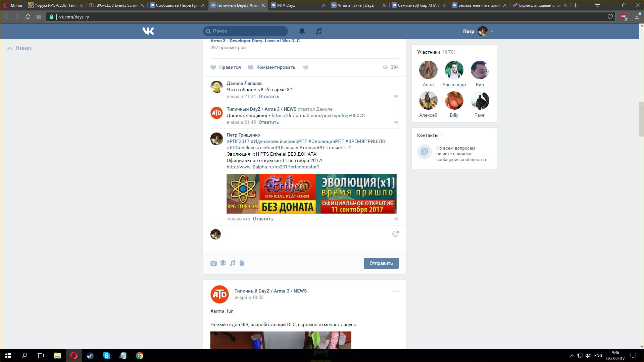Click inside the comment text field

[305, 239]
